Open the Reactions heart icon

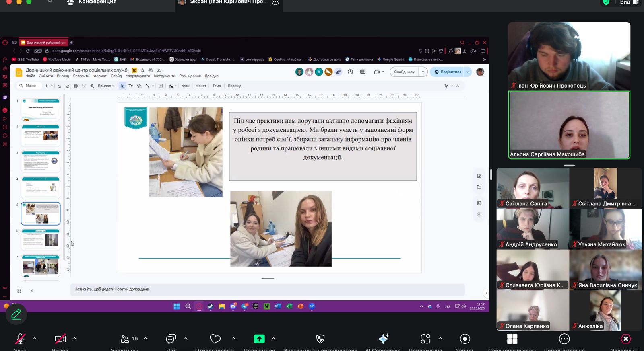pyautogui.click(x=215, y=339)
